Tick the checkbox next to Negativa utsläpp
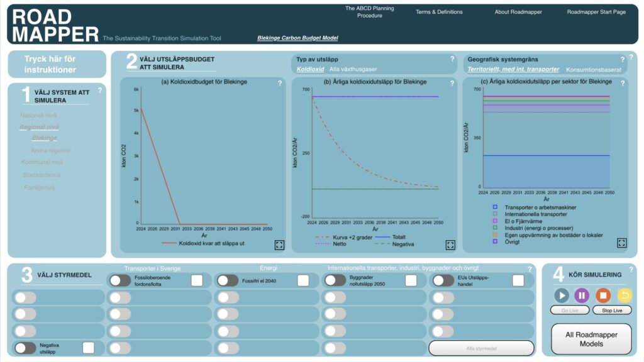Image resolution: width=644 pixels, height=362 pixels. tap(89, 348)
